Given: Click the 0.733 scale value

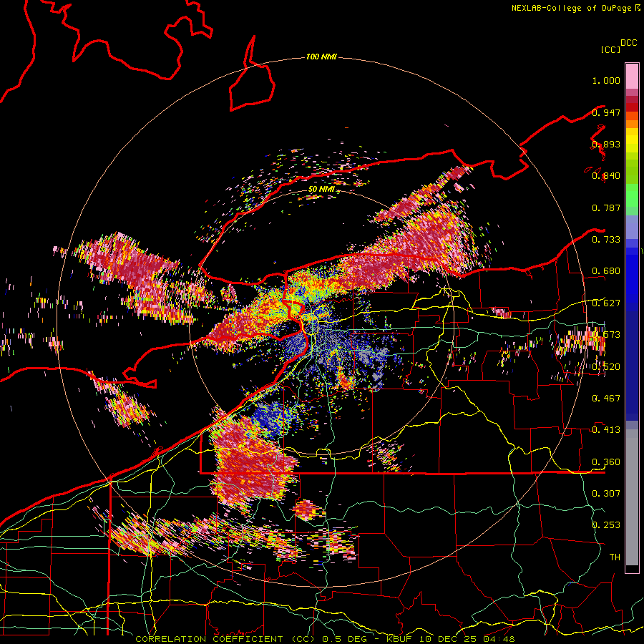Looking at the screenshot, I should click(606, 240).
